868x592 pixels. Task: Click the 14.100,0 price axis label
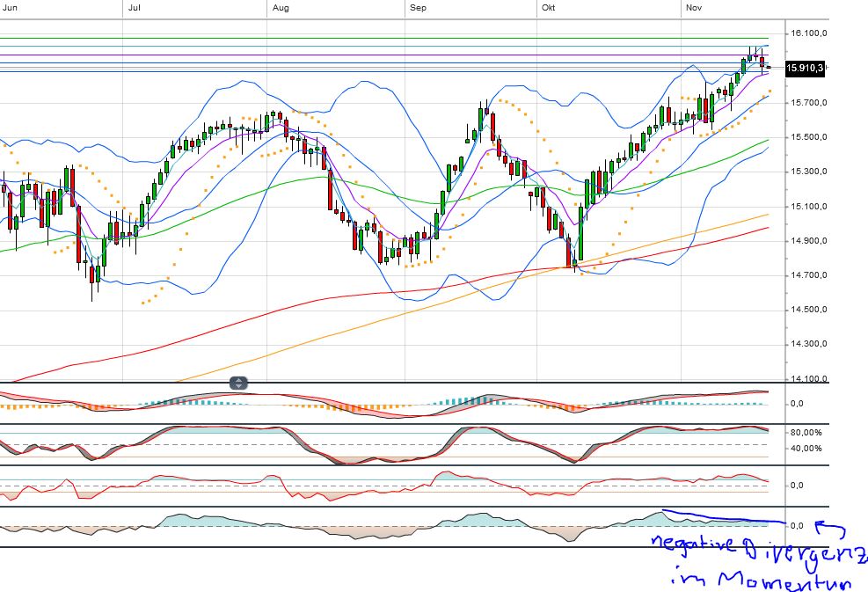[x=809, y=379]
